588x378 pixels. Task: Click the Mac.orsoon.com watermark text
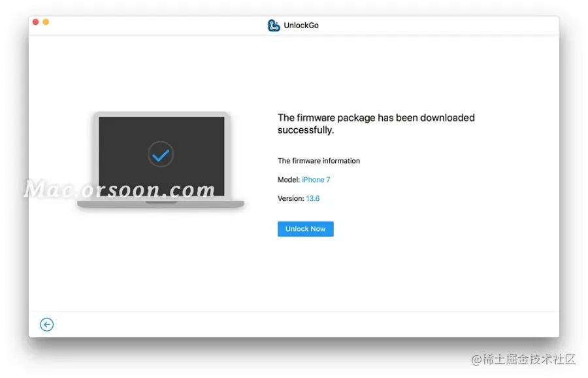pyautogui.click(x=120, y=190)
